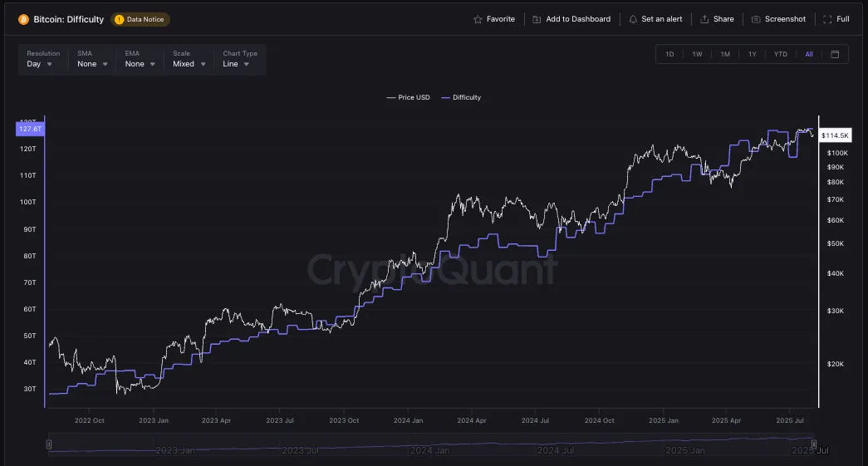868x466 pixels.
Task: Open the Resolution Day dropdown
Action: [x=43, y=59]
